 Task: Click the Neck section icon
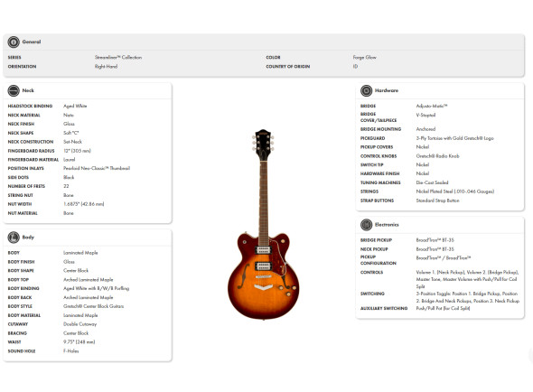(14, 91)
